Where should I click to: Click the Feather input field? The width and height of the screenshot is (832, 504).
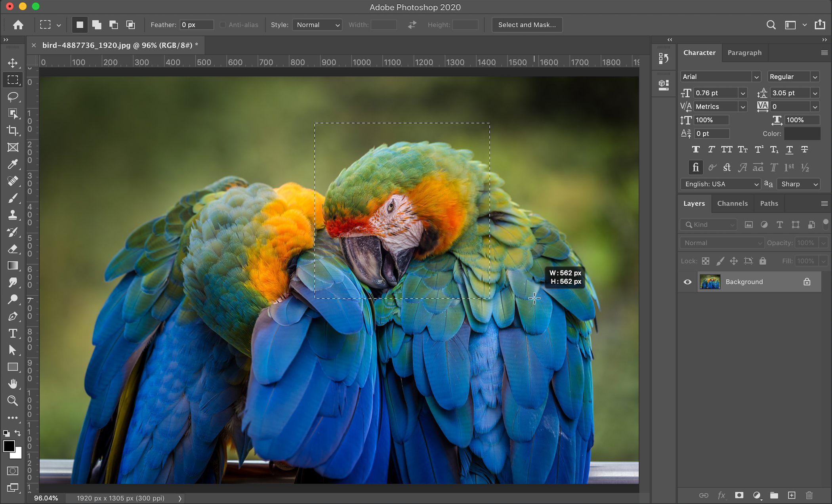point(196,25)
